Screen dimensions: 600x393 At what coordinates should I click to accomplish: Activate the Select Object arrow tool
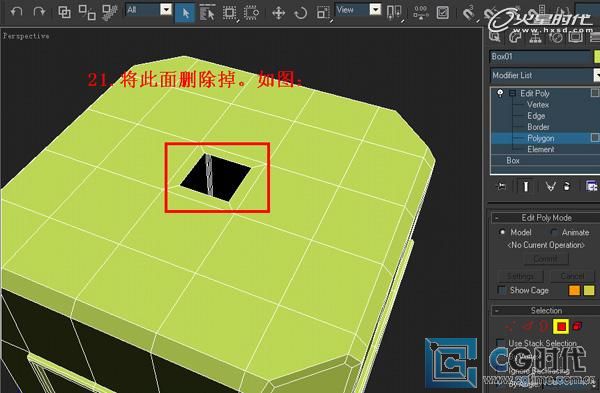coord(185,13)
